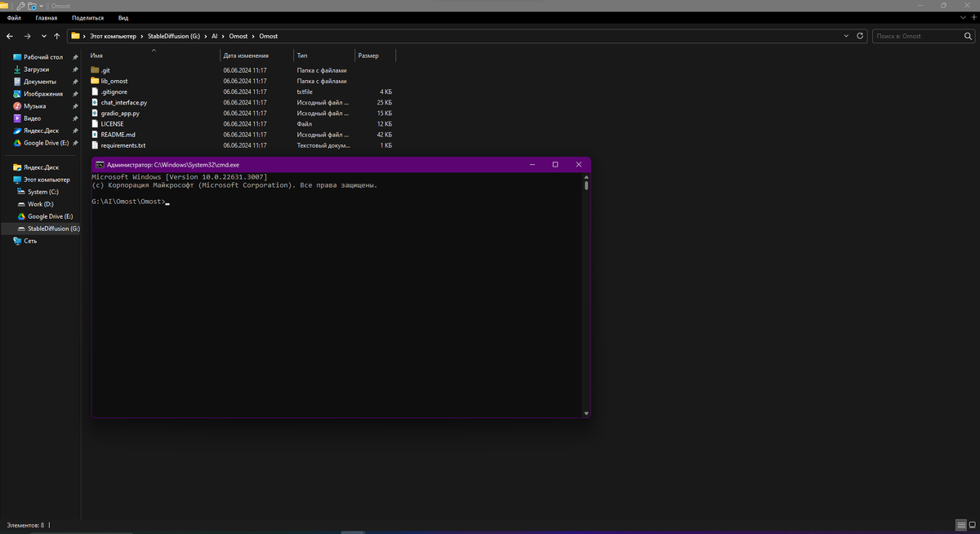
Task: Expand the address bar history dropdown
Action: (x=847, y=36)
